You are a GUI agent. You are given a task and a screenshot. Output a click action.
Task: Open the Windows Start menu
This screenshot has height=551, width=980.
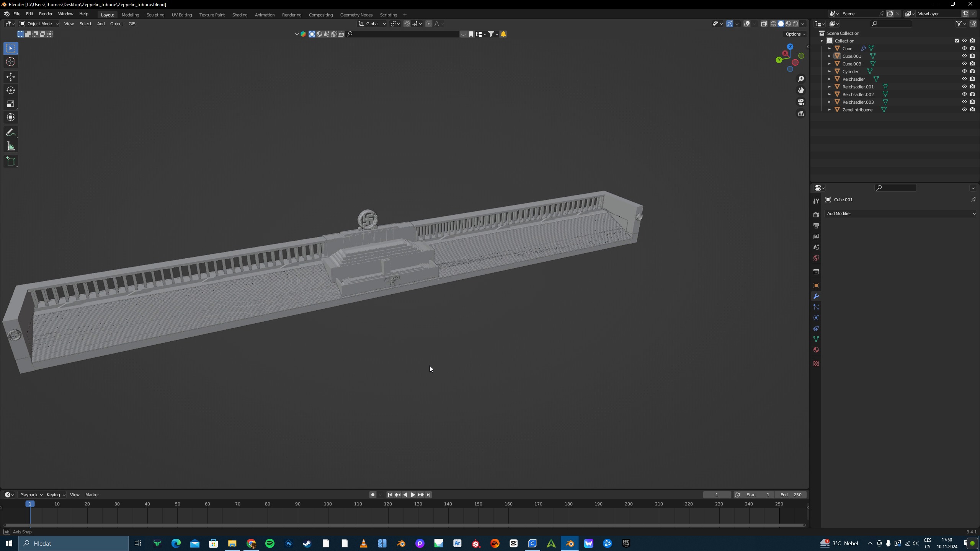click(x=9, y=543)
